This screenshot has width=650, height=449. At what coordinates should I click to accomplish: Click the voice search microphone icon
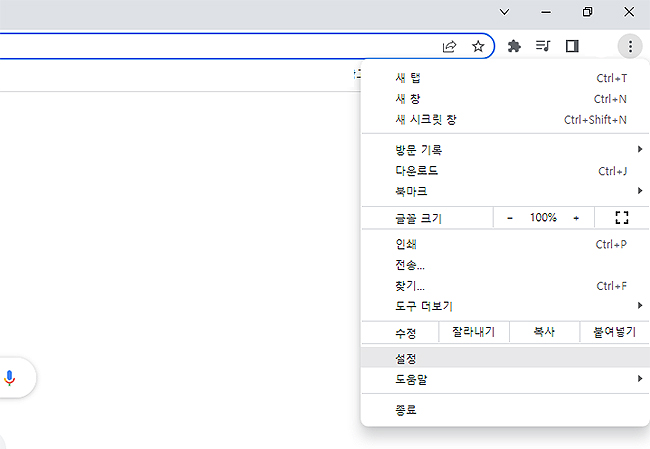tap(9, 378)
